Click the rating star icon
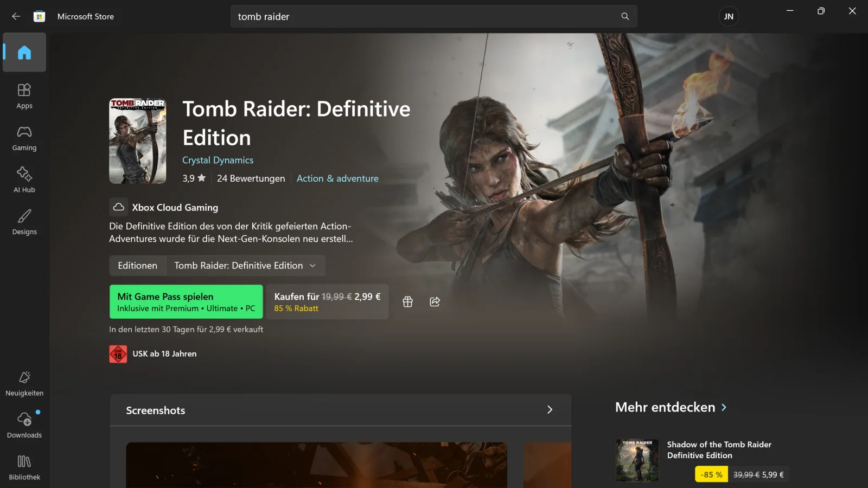868x488 pixels. tap(202, 178)
